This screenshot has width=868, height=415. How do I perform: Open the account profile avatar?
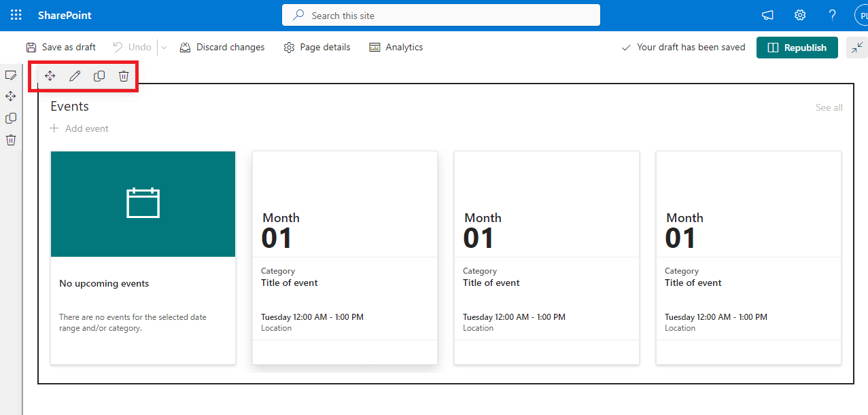861,15
